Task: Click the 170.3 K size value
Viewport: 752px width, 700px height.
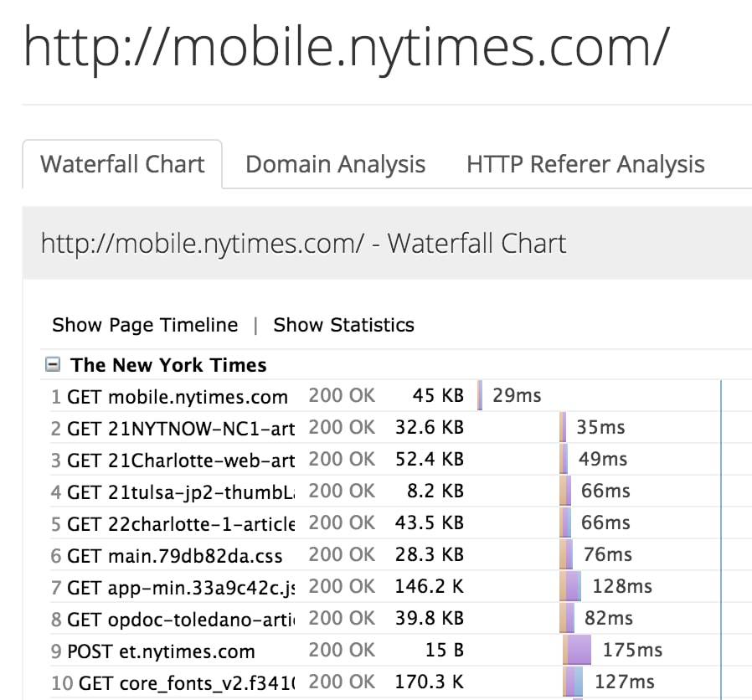Action: [x=430, y=682]
